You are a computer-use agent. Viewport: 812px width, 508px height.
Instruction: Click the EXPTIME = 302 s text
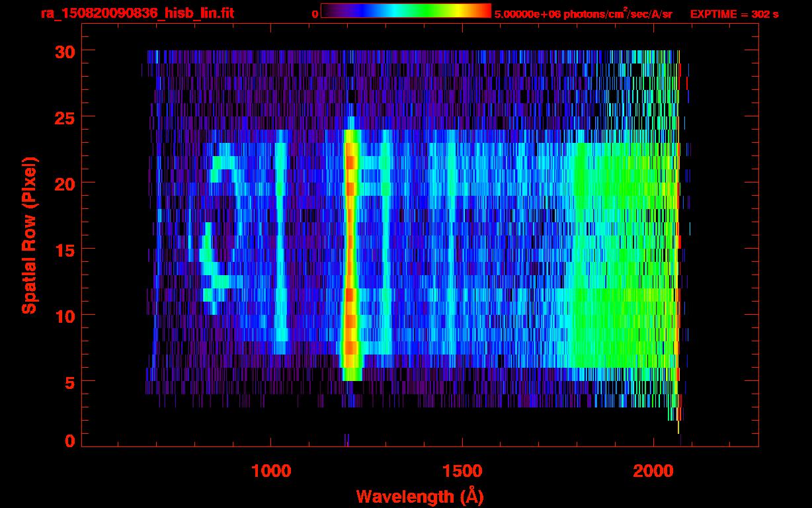734,14
